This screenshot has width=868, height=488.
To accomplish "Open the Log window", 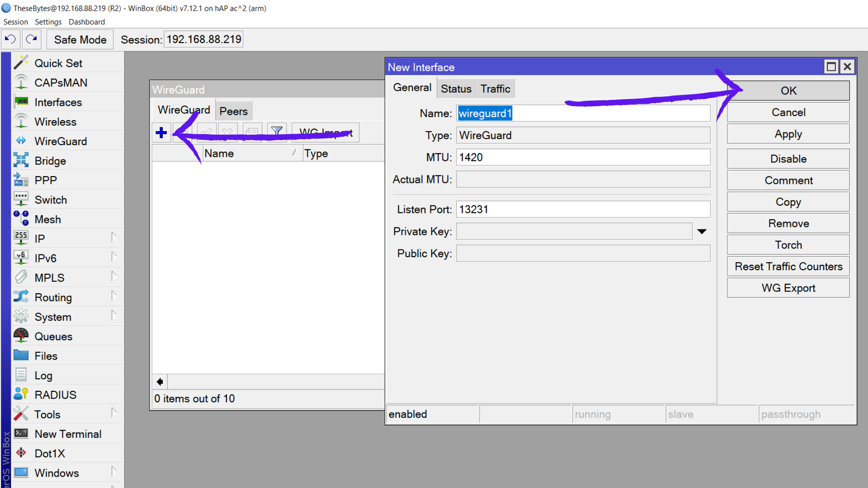I will coord(43,375).
